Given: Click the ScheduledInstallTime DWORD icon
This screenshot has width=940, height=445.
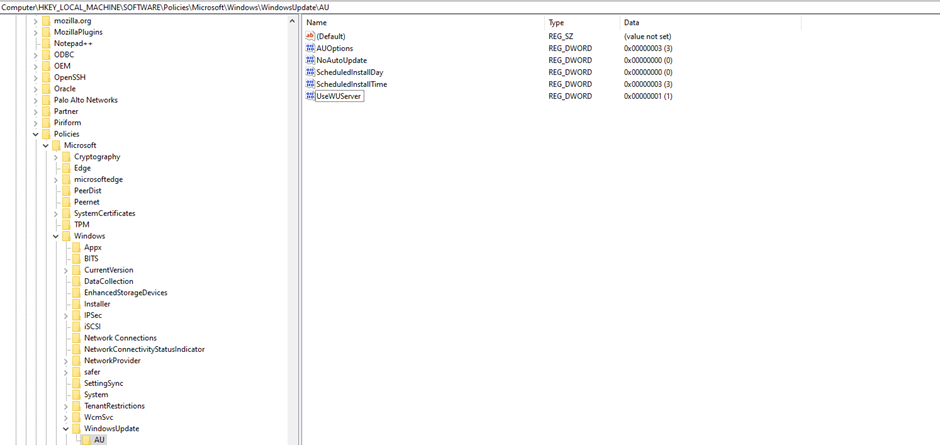Looking at the screenshot, I should pos(310,84).
